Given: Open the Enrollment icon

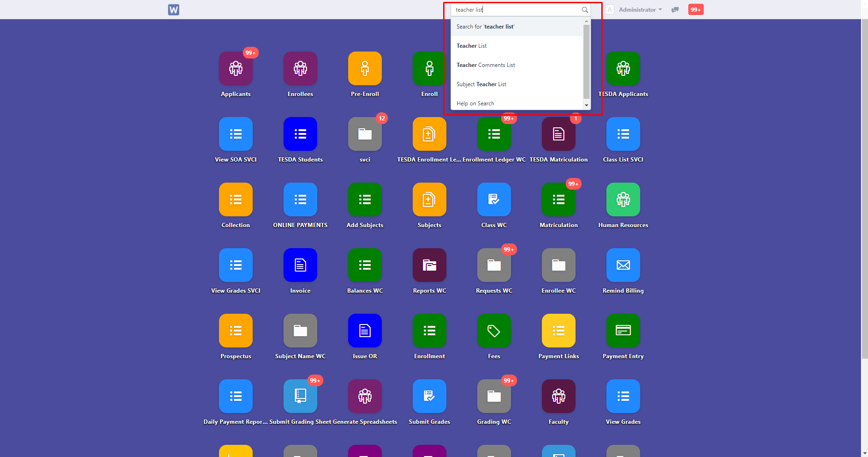Looking at the screenshot, I should 430,331.
